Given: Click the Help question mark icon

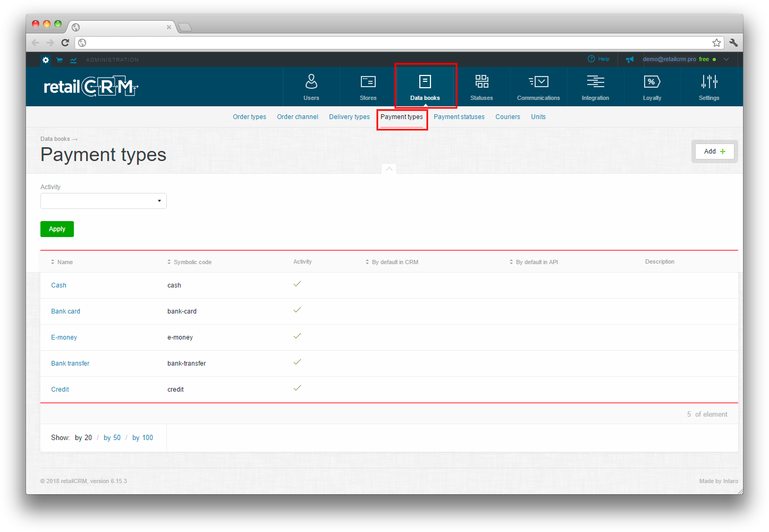Looking at the screenshot, I should point(591,59).
